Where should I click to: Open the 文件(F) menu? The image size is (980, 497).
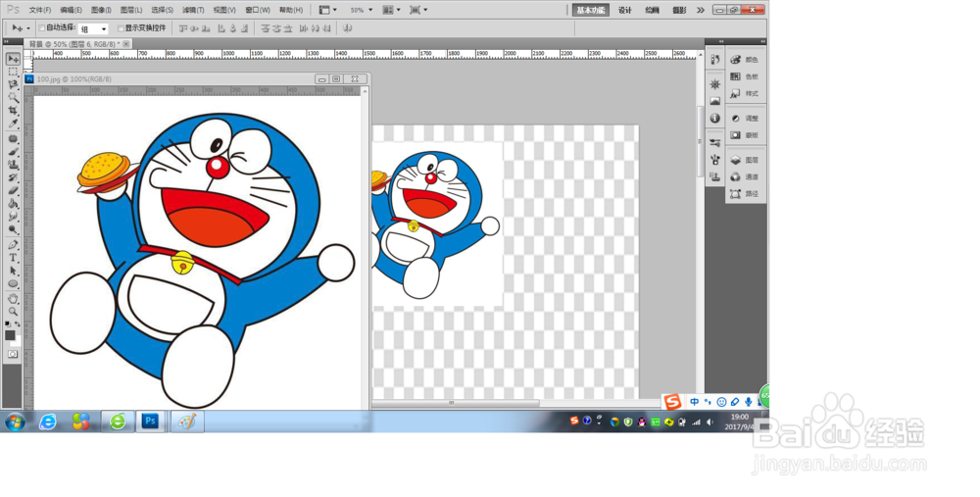(x=40, y=10)
